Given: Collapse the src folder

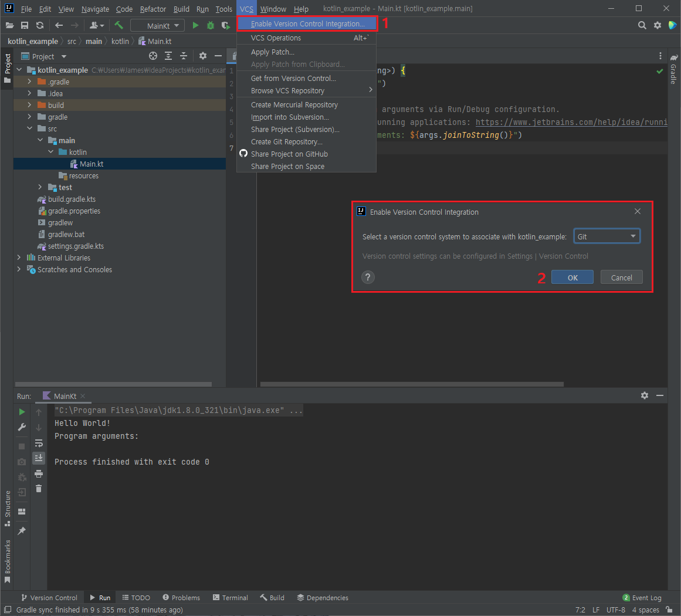Looking at the screenshot, I should [x=29, y=128].
